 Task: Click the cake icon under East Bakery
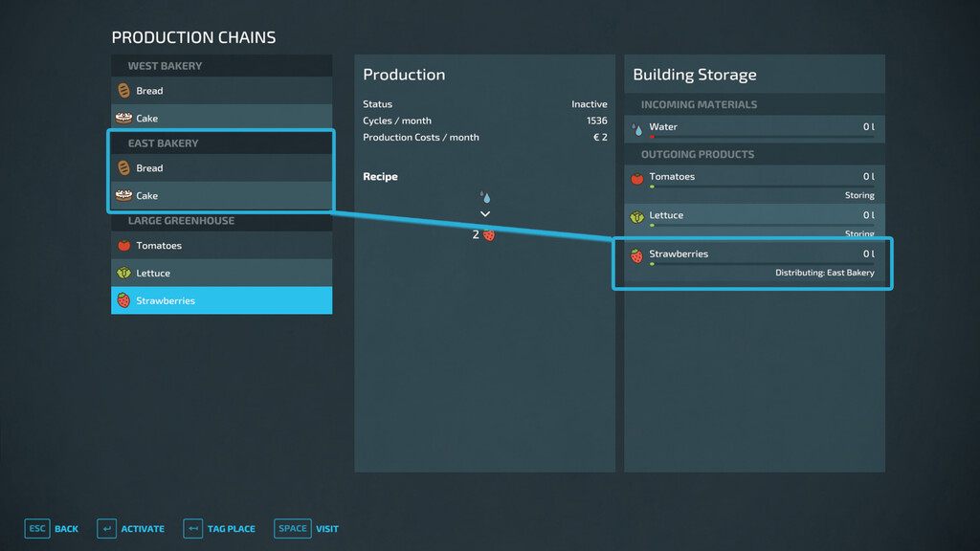click(x=123, y=195)
